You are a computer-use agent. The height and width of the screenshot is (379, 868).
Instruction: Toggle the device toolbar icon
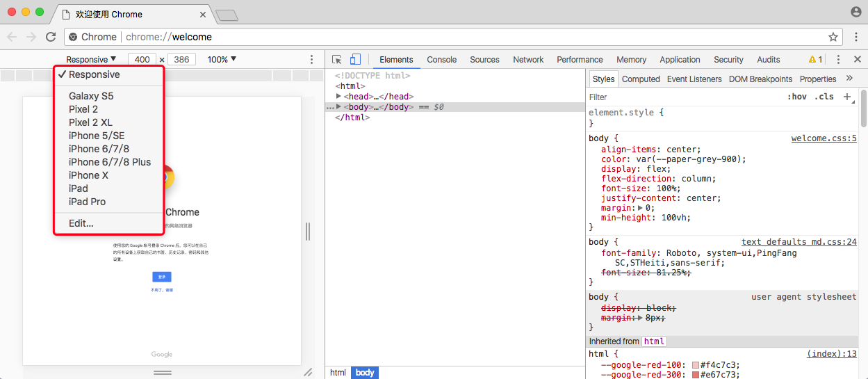(x=355, y=60)
